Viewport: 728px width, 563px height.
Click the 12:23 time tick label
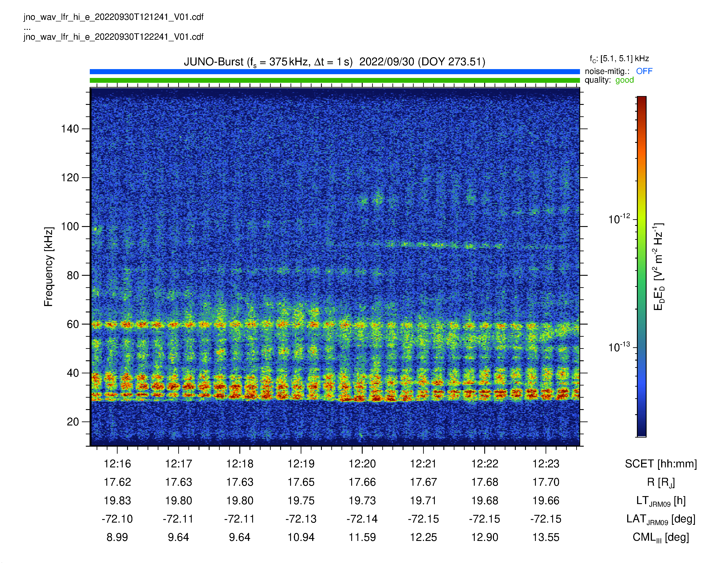[546, 464]
